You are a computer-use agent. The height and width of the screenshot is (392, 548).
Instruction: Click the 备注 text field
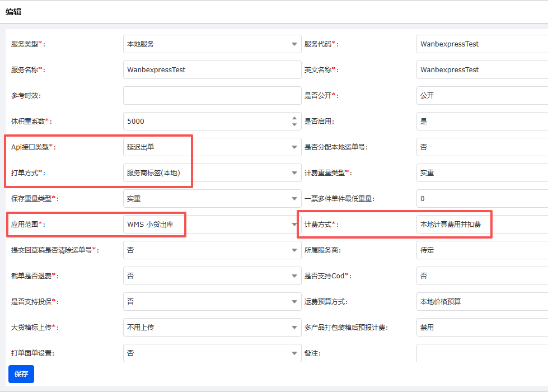coord(481,353)
